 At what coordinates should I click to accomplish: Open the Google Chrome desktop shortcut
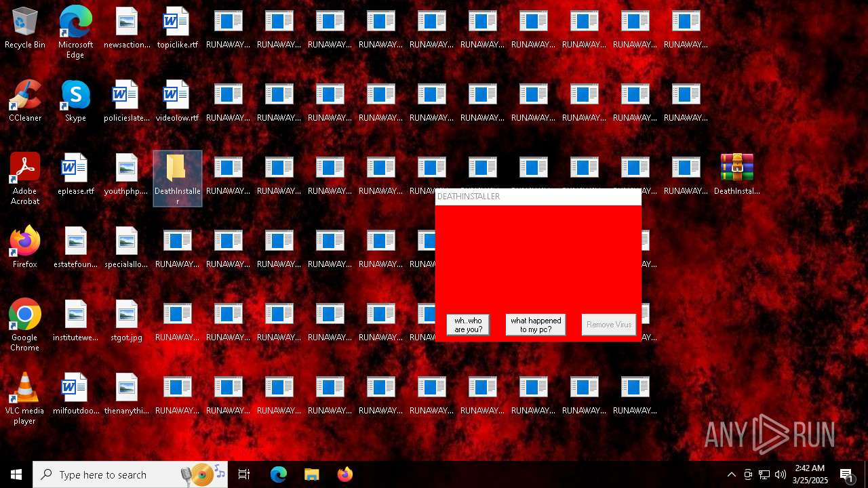pyautogui.click(x=25, y=325)
